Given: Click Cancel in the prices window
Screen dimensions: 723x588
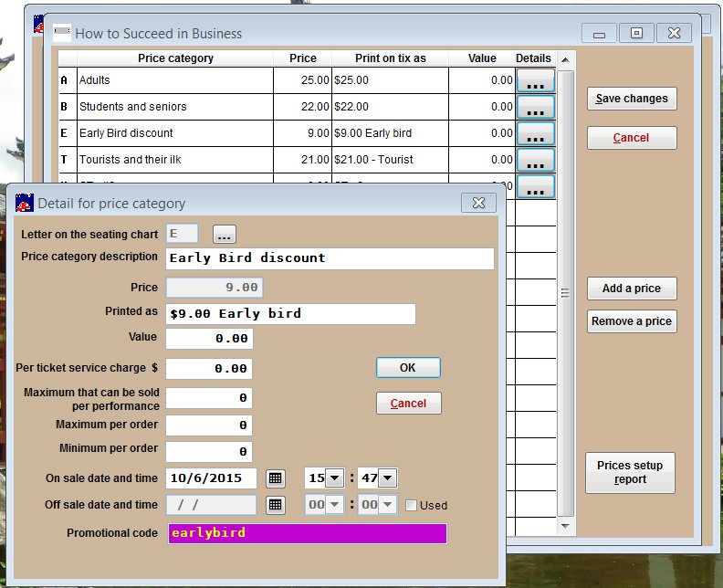Looking at the screenshot, I should (632, 138).
